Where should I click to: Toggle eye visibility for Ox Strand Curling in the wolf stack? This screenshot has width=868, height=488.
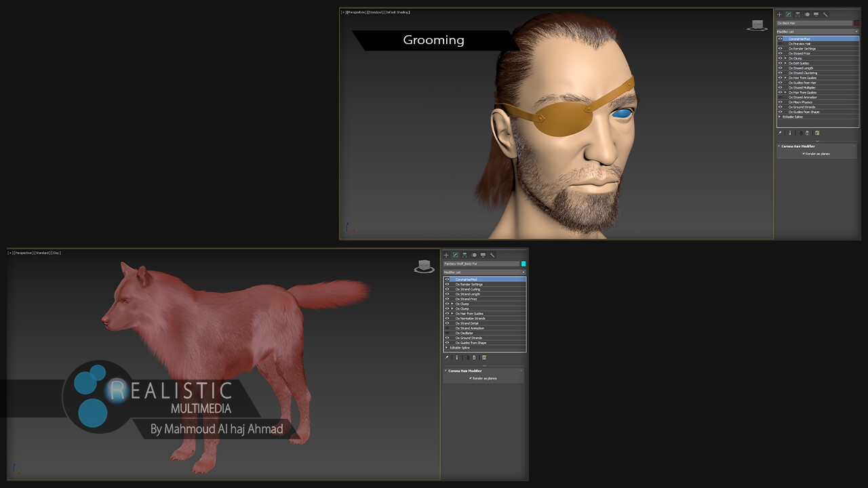tap(447, 289)
